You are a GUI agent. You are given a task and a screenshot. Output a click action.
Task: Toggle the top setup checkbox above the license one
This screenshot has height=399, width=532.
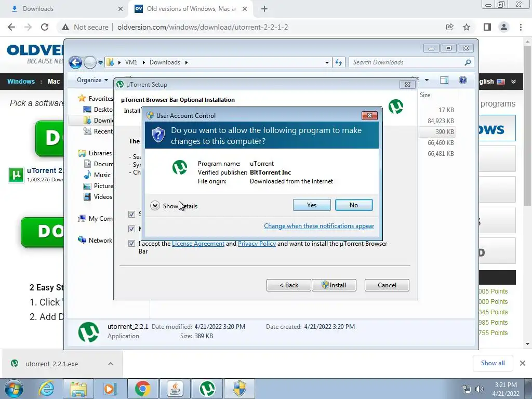click(x=131, y=214)
